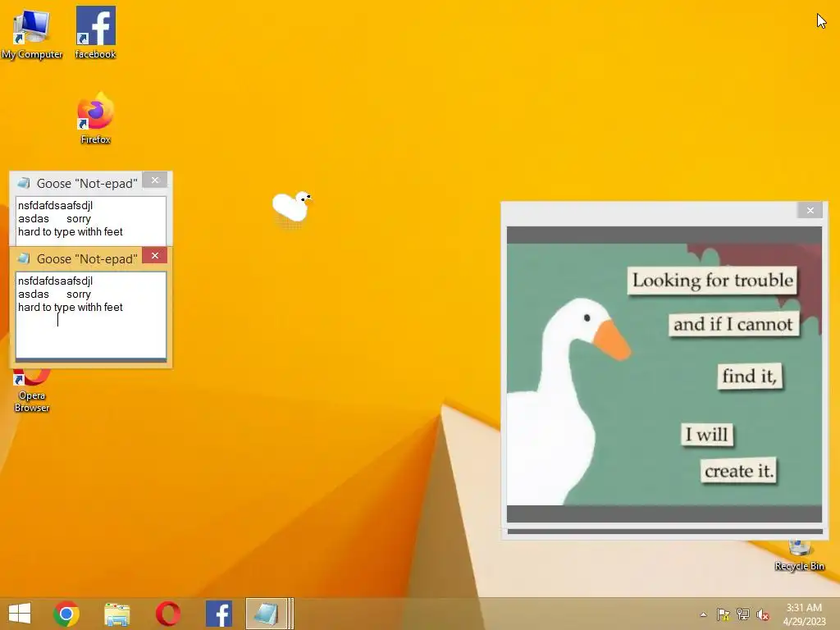This screenshot has height=630, width=840.
Task: Close the front orange Goose Not-epad window
Action: click(x=155, y=256)
